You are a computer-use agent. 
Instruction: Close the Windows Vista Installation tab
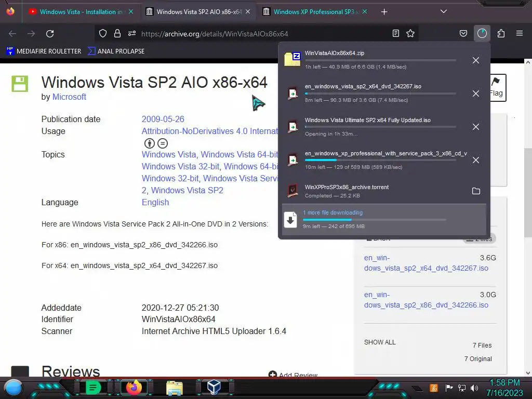point(131,12)
